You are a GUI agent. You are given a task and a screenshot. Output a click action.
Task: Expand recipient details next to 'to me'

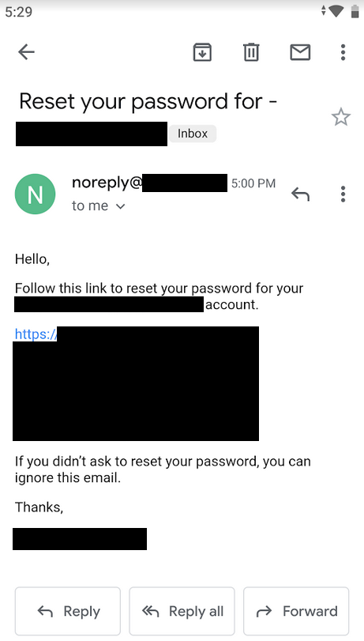pyautogui.click(x=121, y=206)
